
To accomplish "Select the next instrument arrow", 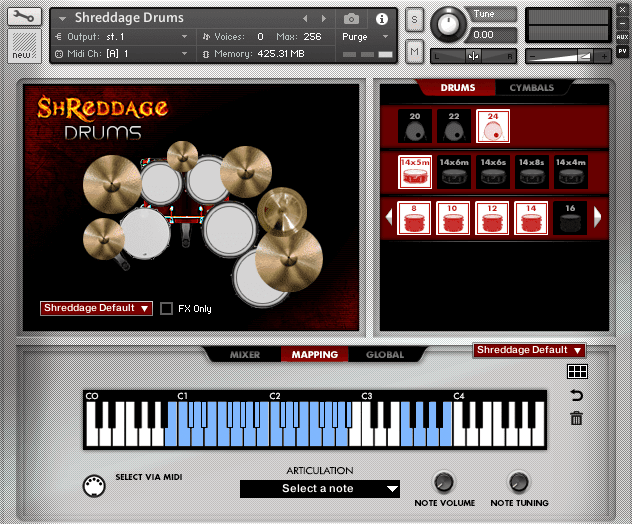I will click(323, 19).
